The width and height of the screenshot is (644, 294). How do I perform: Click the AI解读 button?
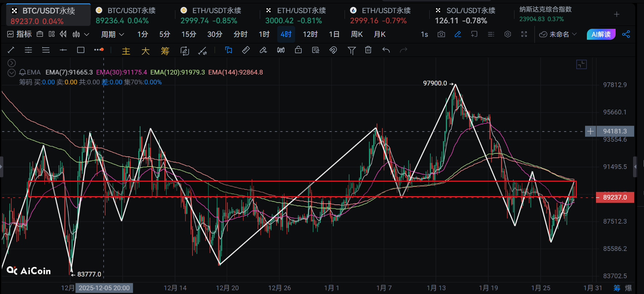[601, 34]
